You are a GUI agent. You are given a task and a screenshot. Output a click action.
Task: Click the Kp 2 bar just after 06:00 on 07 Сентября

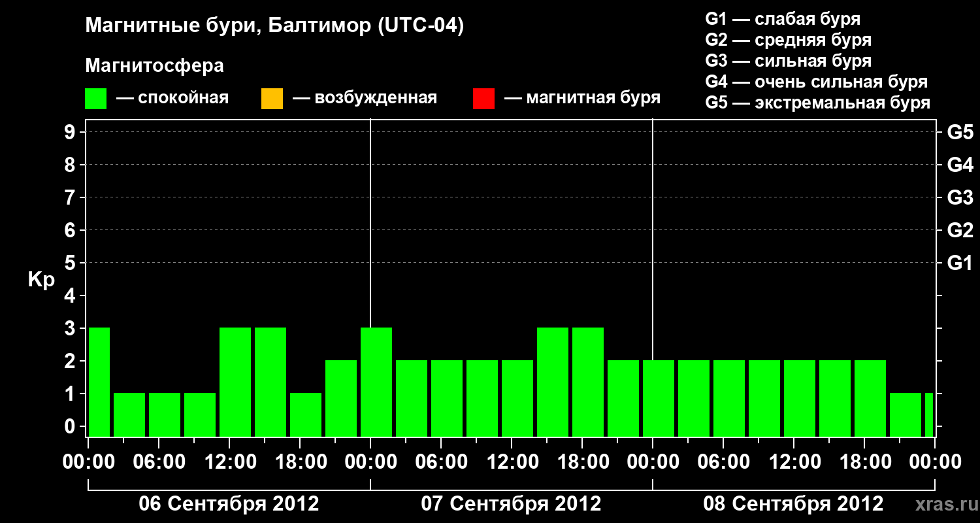tap(447, 398)
